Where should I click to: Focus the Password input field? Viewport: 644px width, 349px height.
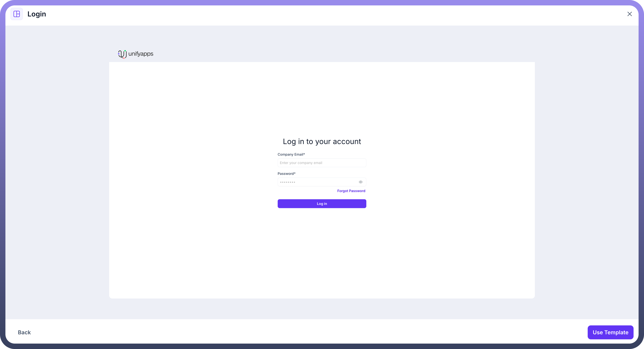[323, 182]
